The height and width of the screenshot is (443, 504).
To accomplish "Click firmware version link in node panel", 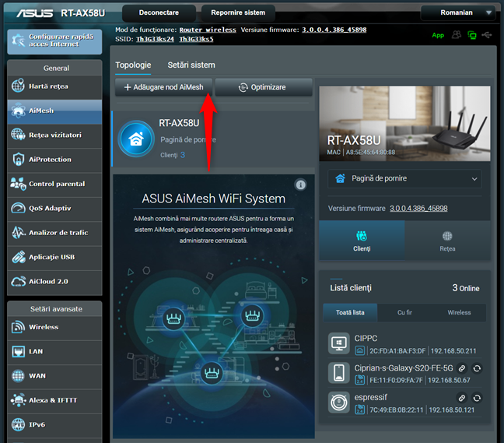I will 418,209.
